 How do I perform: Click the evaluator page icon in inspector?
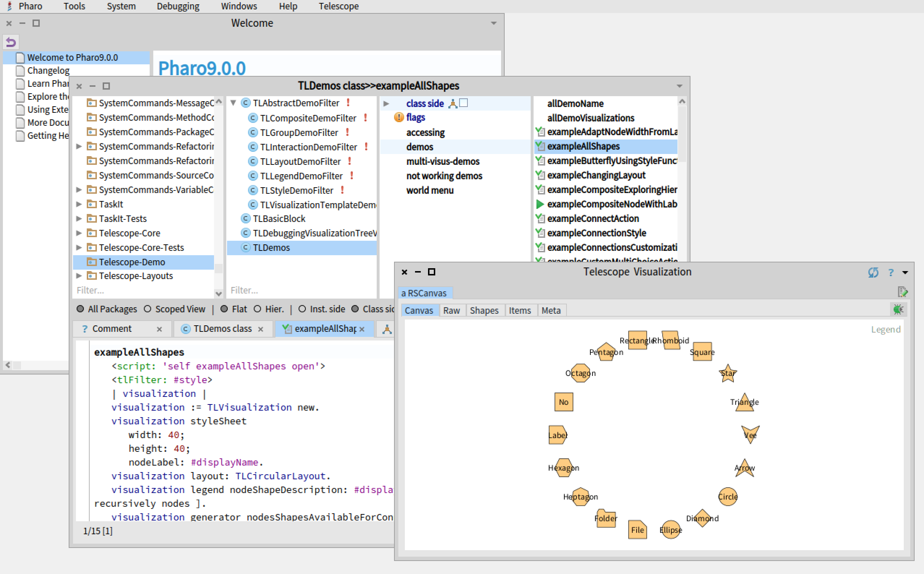902,292
